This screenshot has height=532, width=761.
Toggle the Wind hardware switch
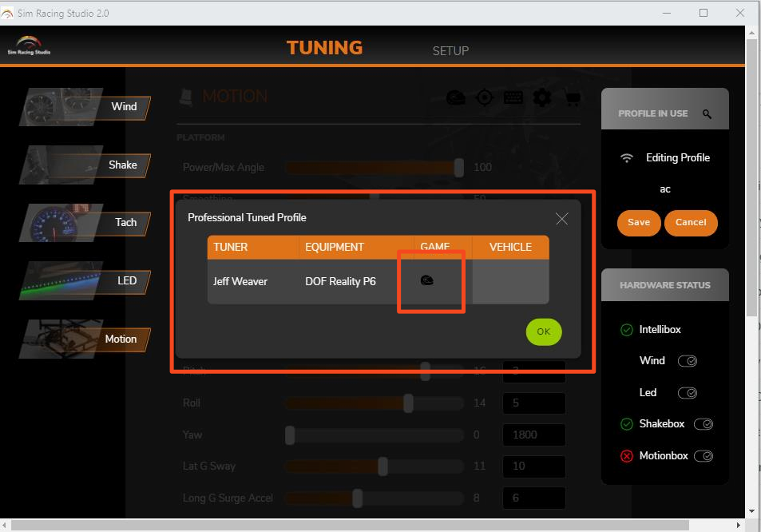coord(688,361)
